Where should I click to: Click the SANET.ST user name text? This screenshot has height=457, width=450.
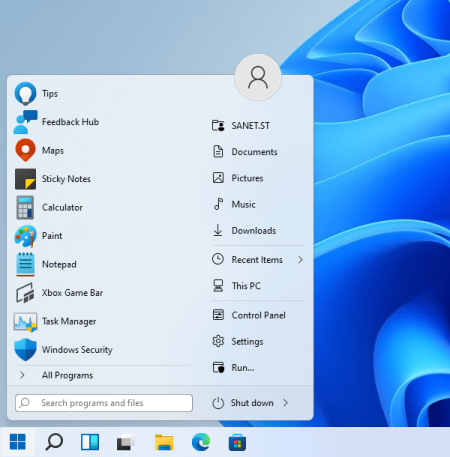(x=251, y=126)
